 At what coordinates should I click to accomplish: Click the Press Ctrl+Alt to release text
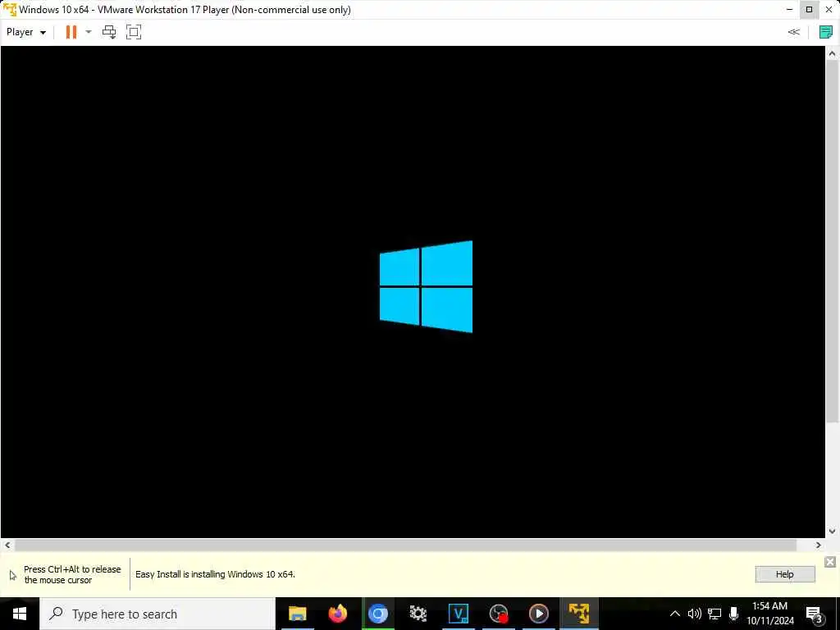click(72, 574)
